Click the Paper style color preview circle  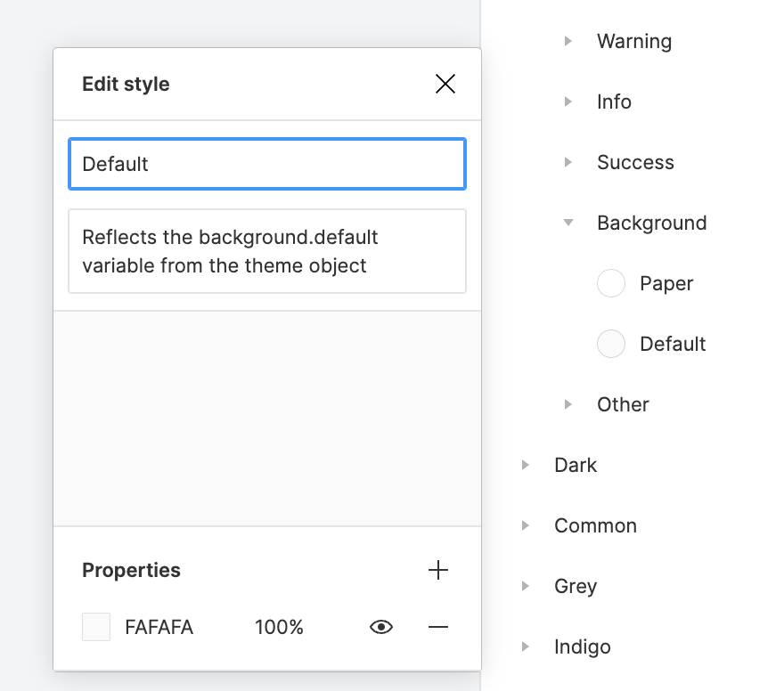coord(611,283)
